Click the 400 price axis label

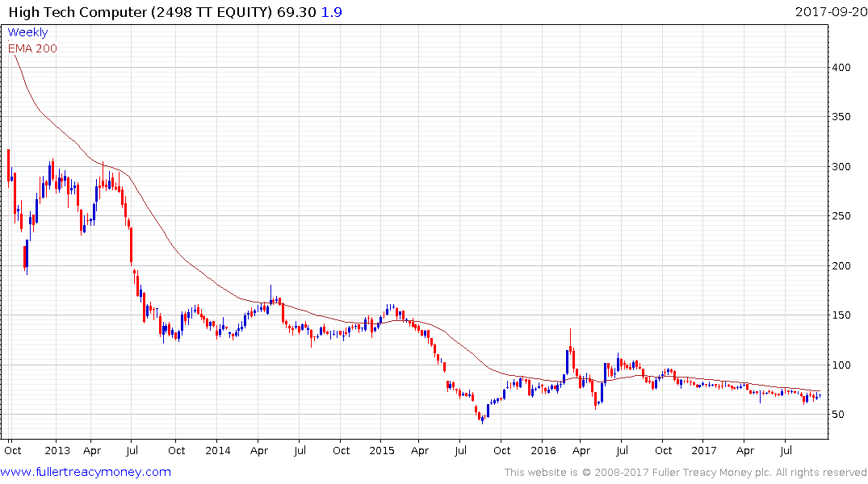pos(841,68)
